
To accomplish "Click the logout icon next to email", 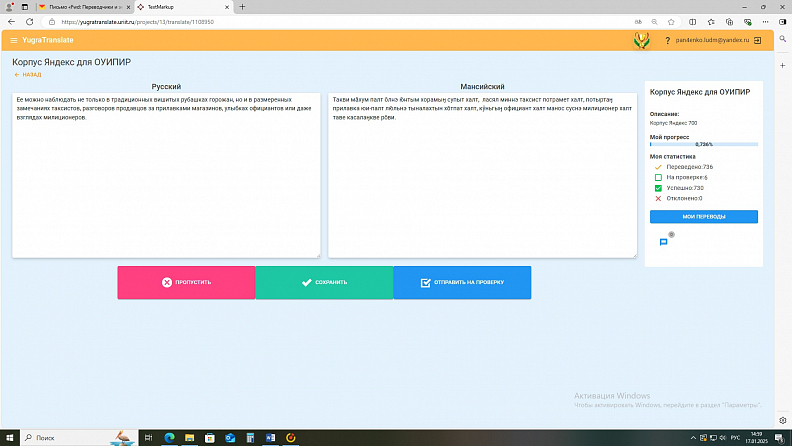I will [758, 40].
